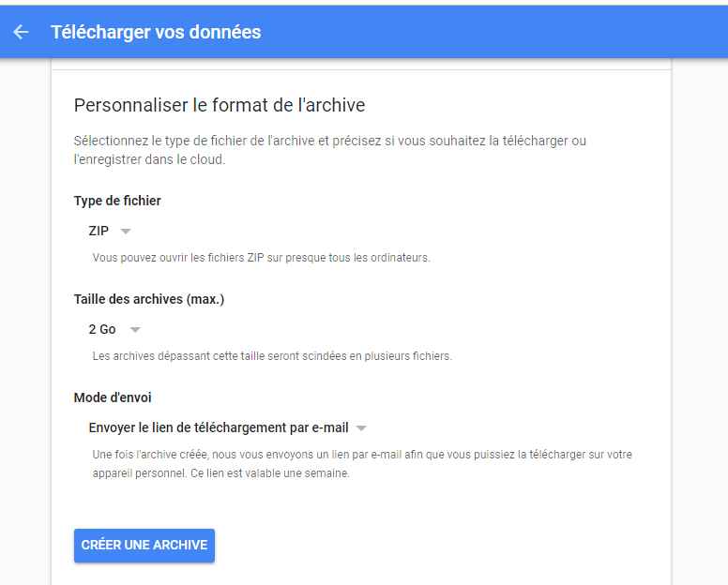Click the 'Type de fichier' label
This screenshot has height=585, width=728.
tap(117, 201)
